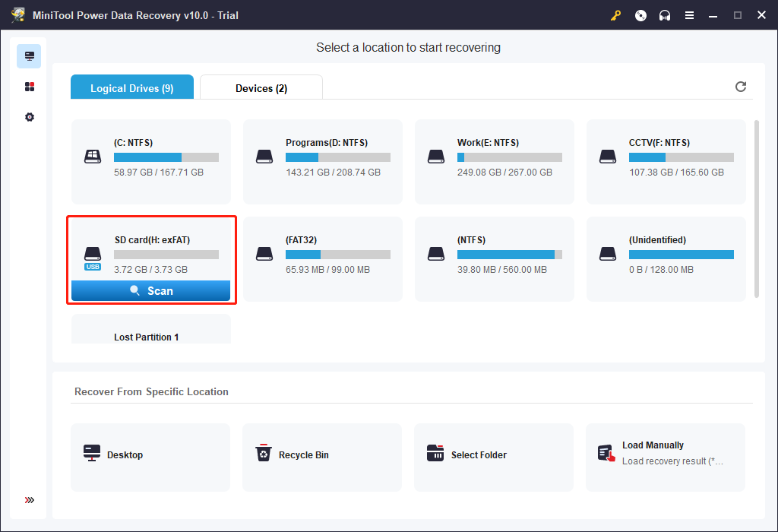Screen dimensions: 778x532
Task: Click the Select Folder icon
Action: coord(435,453)
